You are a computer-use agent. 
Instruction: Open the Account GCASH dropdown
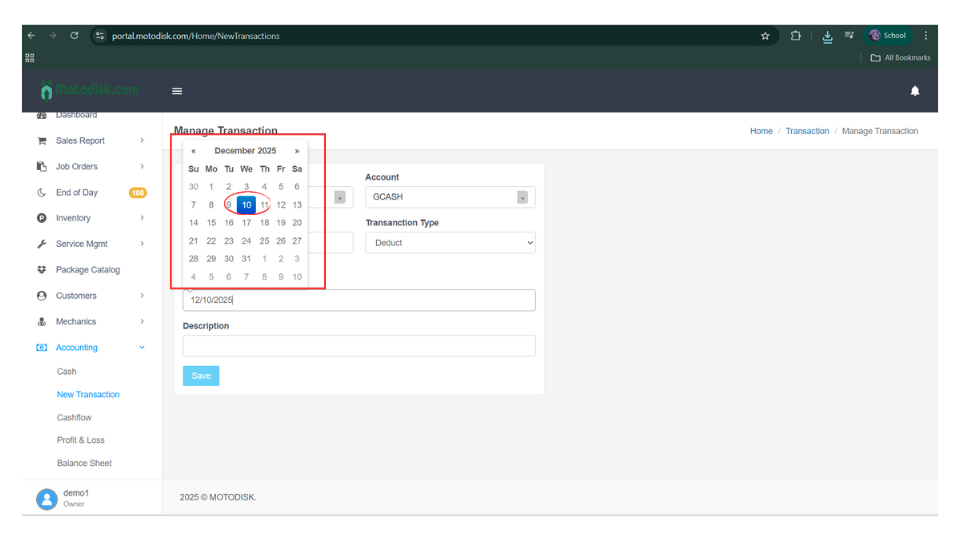(x=449, y=197)
